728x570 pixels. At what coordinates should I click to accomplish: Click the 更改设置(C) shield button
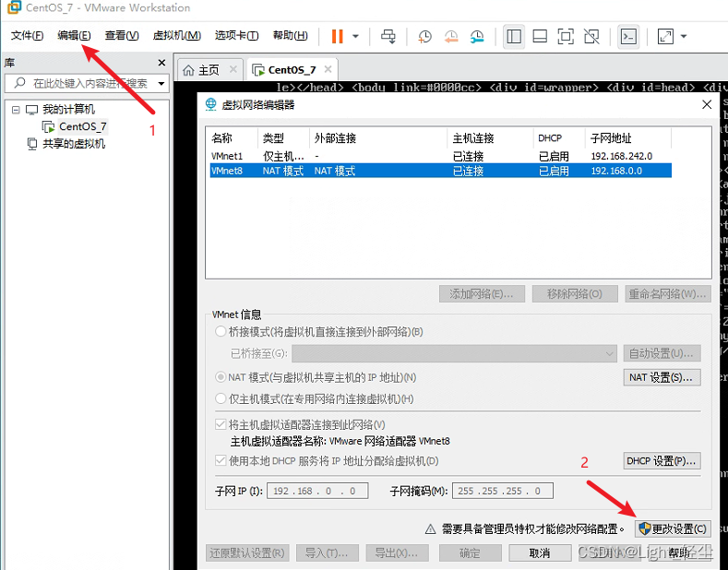pyautogui.click(x=673, y=529)
